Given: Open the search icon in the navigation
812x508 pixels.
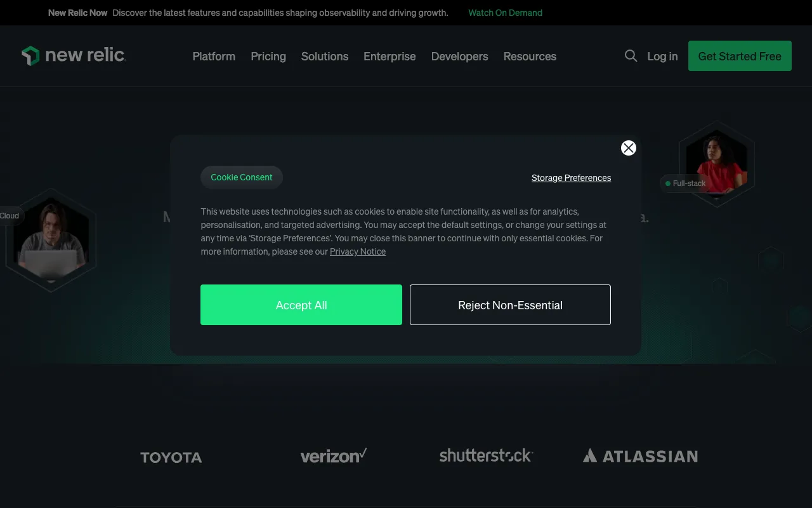Looking at the screenshot, I should pos(631,56).
